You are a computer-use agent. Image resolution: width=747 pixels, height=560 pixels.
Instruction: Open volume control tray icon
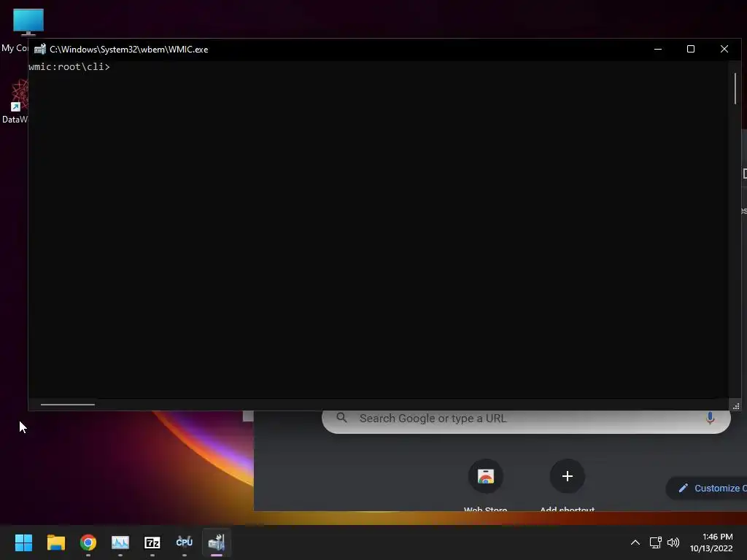673,542
